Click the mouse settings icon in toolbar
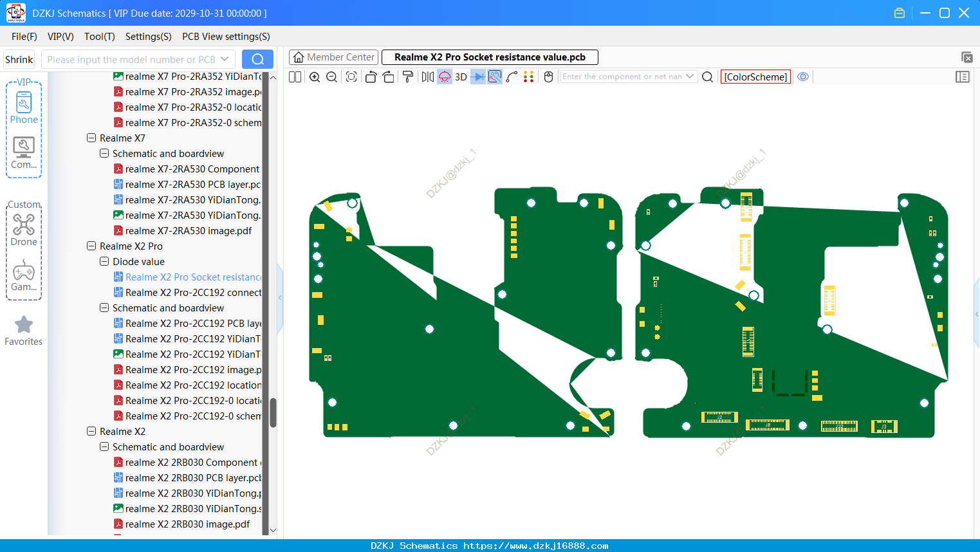 point(548,77)
